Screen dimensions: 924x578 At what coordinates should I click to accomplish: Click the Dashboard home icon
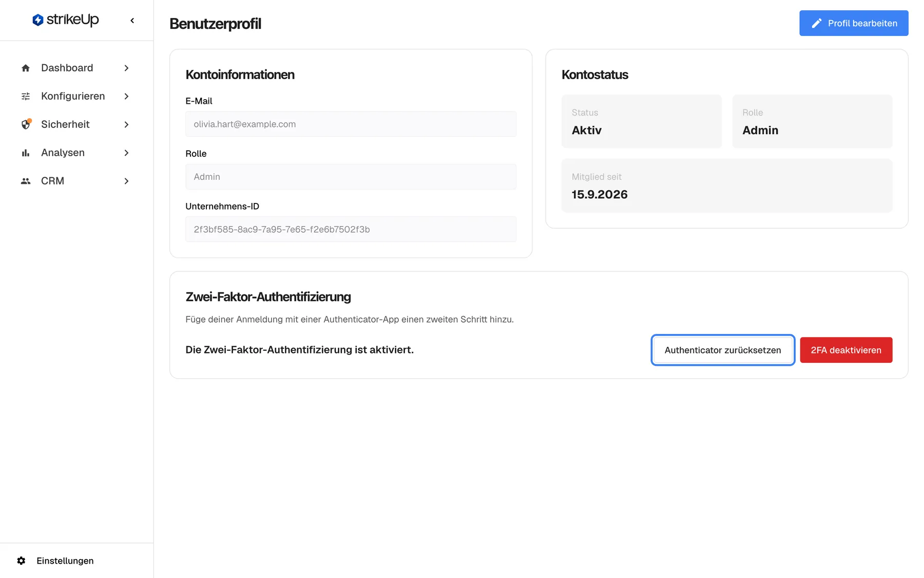coord(26,68)
